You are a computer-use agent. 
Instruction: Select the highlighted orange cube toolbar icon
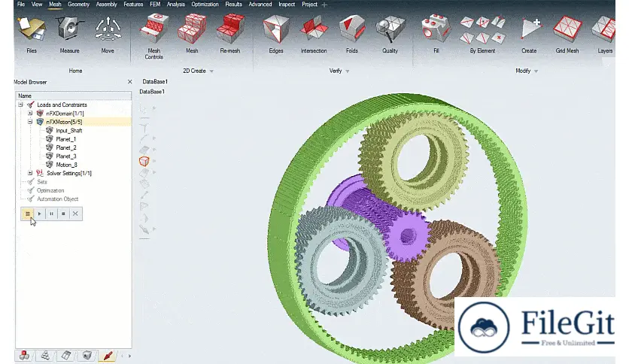coord(144,161)
